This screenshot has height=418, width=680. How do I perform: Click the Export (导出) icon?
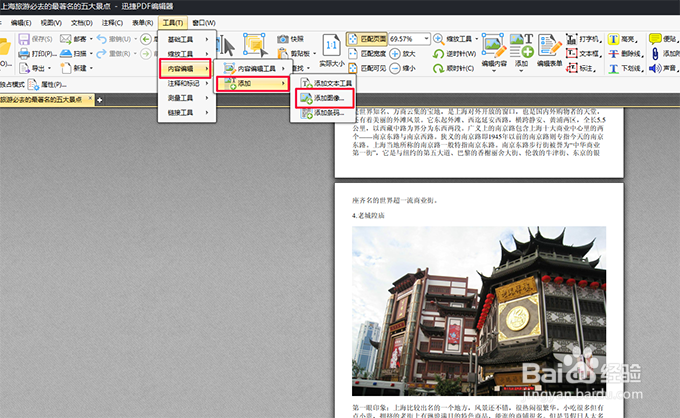pyautogui.click(x=24, y=68)
